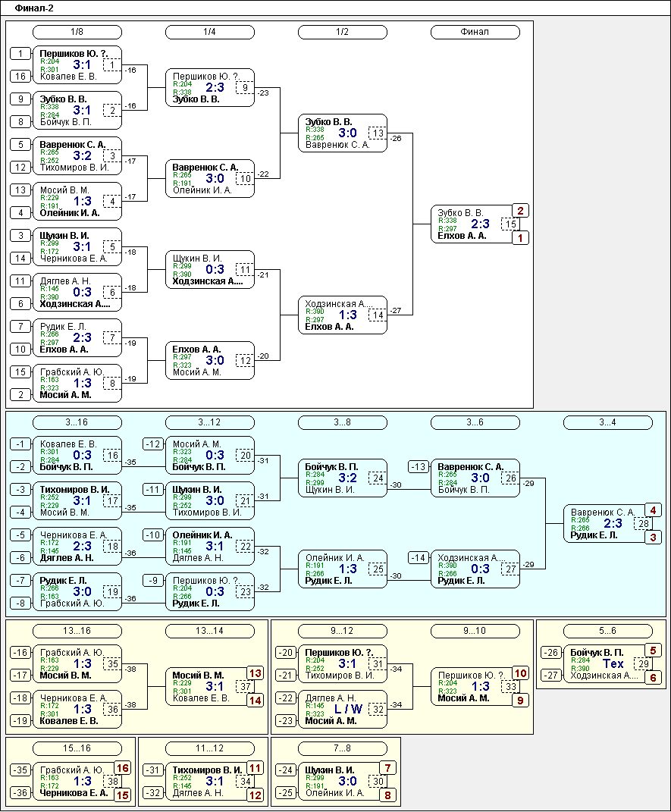
Task: Select first place badge beside Елхов А. А.
Action: [521, 238]
